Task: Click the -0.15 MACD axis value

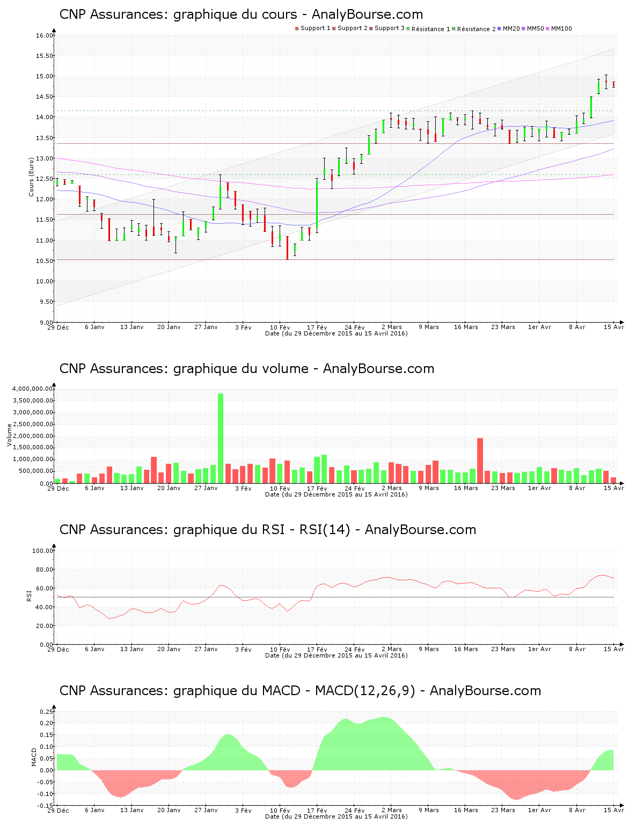Action: (46, 806)
